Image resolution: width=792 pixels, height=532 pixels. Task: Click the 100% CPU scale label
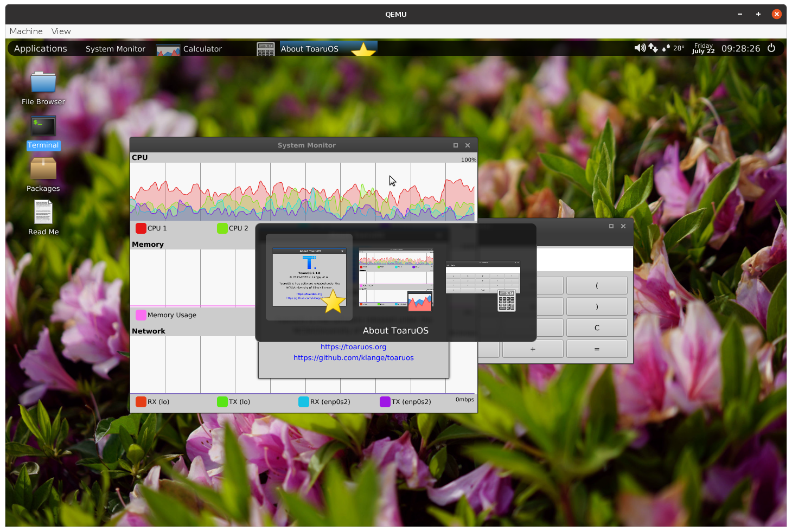tap(469, 160)
